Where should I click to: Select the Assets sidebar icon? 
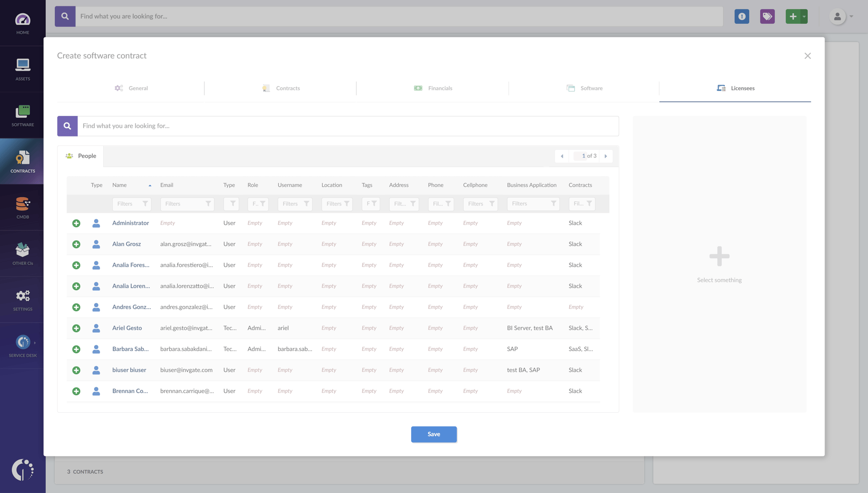point(22,68)
